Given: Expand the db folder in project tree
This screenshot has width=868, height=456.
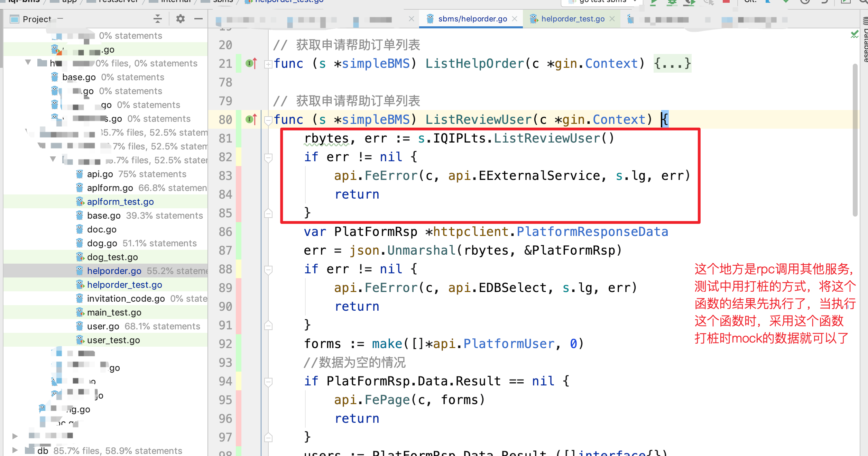Looking at the screenshot, I should [x=15, y=450].
